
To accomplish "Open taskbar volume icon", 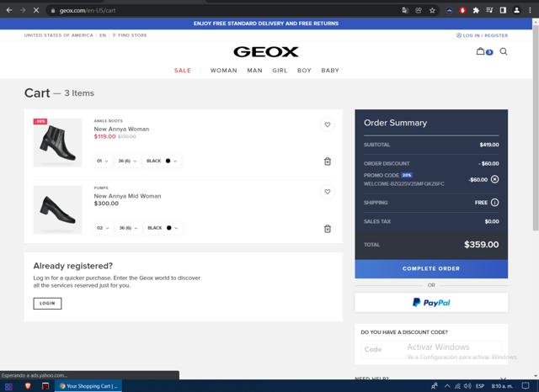I will (x=467, y=386).
